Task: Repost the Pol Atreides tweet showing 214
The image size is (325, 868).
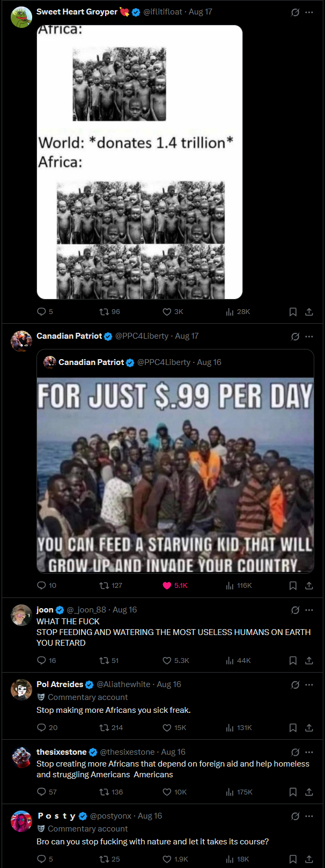Action: pyautogui.click(x=105, y=728)
